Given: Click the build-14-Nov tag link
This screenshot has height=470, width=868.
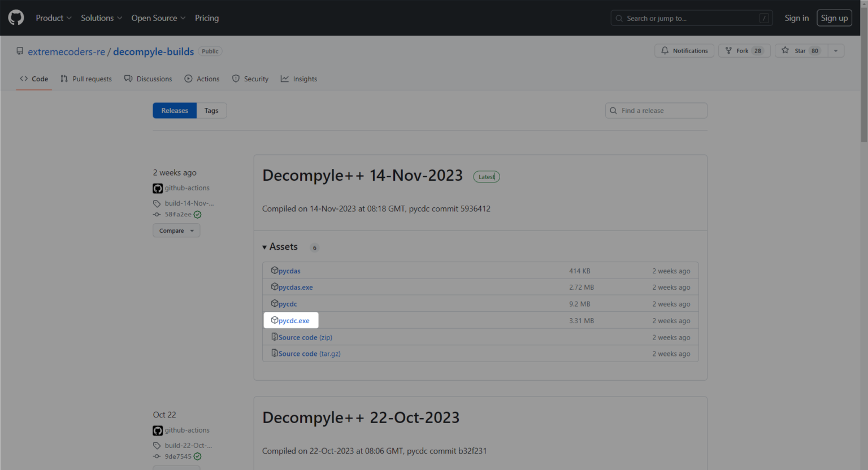Looking at the screenshot, I should 189,203.
